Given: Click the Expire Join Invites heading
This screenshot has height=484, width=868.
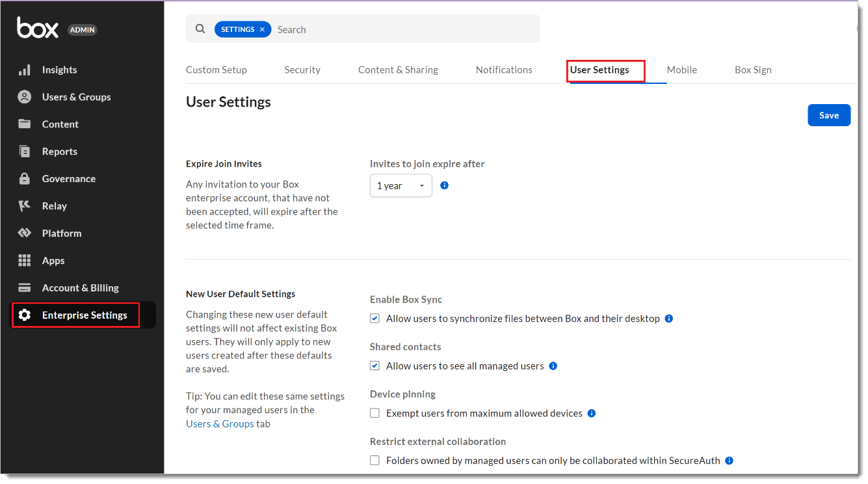Looking at the screenshot, I should [x=224, y=164].
